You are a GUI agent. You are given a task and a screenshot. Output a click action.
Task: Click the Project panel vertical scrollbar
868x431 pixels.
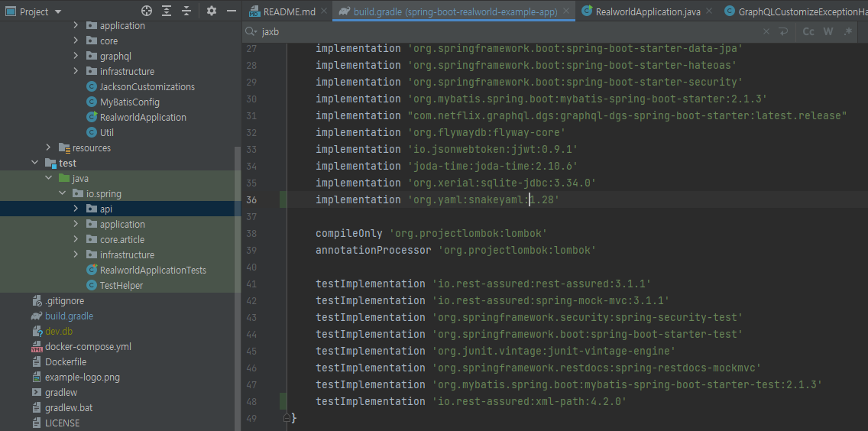238,289
